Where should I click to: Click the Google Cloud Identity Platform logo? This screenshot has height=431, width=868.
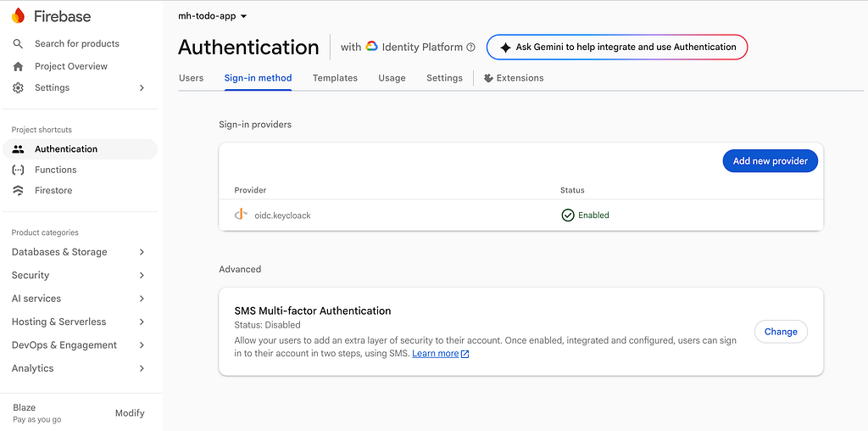371,48
